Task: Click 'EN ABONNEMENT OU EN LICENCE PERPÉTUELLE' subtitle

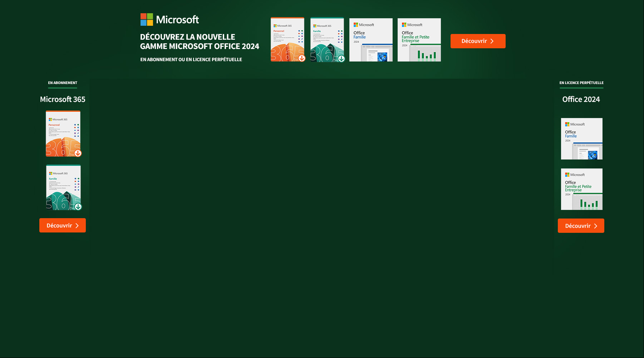Action: tap(191, 59)
